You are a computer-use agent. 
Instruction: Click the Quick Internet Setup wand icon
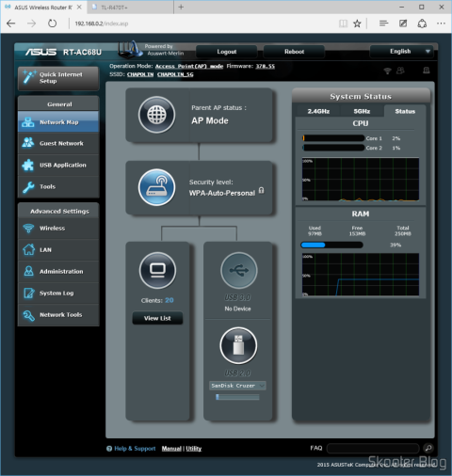pos(29,77)
